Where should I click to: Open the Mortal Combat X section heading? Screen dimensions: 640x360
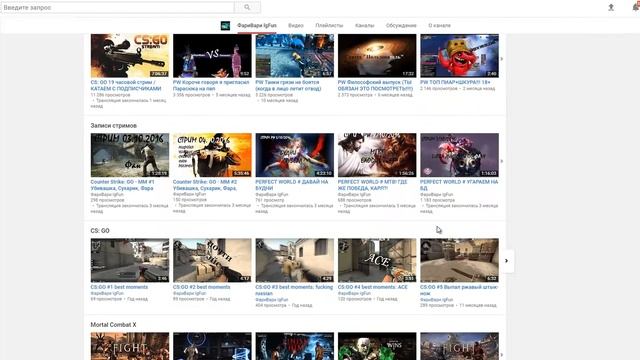coord(113,324)
